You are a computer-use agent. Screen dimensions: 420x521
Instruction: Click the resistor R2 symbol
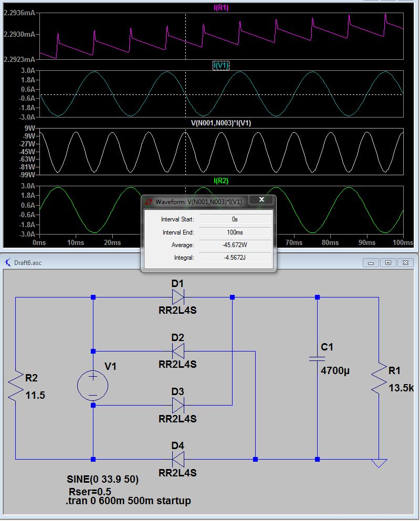[x=15, y=386]
